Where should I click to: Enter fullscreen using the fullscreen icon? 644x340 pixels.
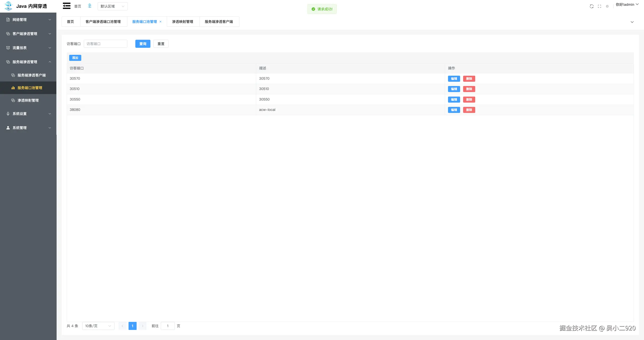coord(599,6)
